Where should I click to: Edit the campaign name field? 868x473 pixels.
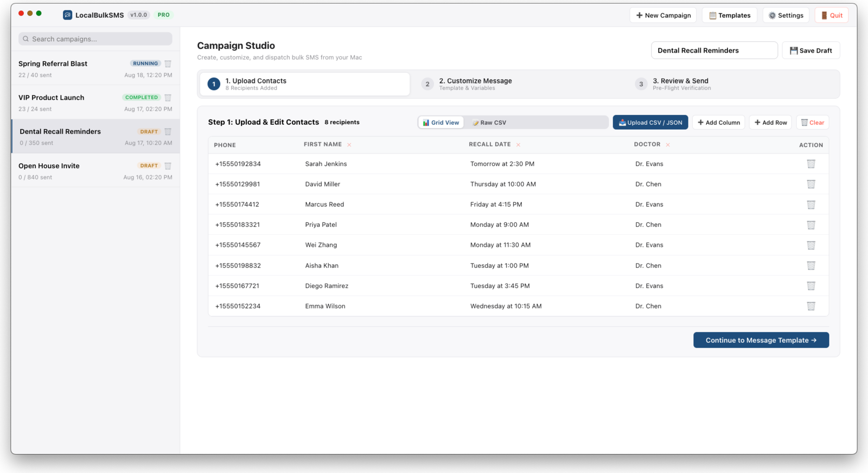(x=714, y=50)
